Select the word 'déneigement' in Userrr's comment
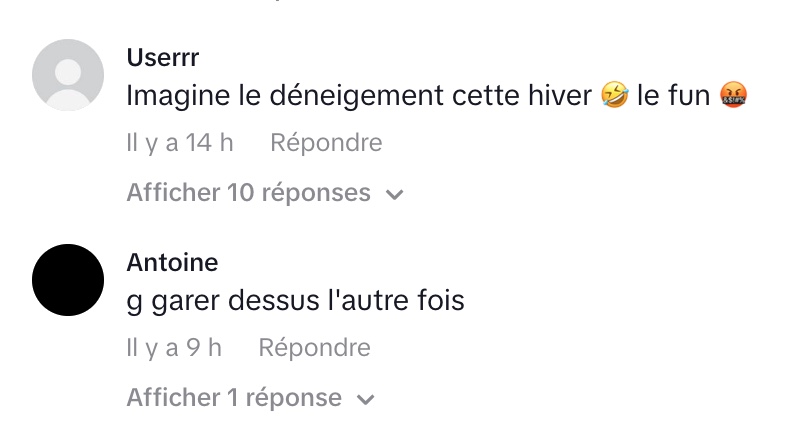 tap(356, 96)
